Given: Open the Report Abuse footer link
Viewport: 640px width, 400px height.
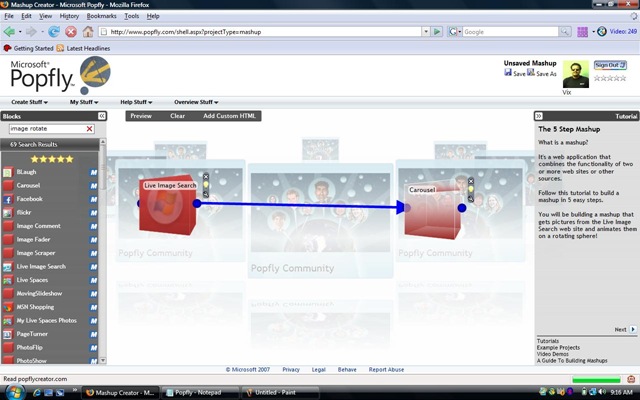Looking at the screenshot, I should (386, 369).
